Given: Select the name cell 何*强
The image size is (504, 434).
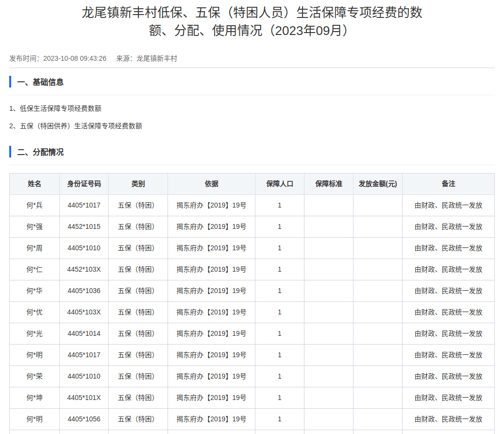Looking at the screenshot, I should point(34,227).
